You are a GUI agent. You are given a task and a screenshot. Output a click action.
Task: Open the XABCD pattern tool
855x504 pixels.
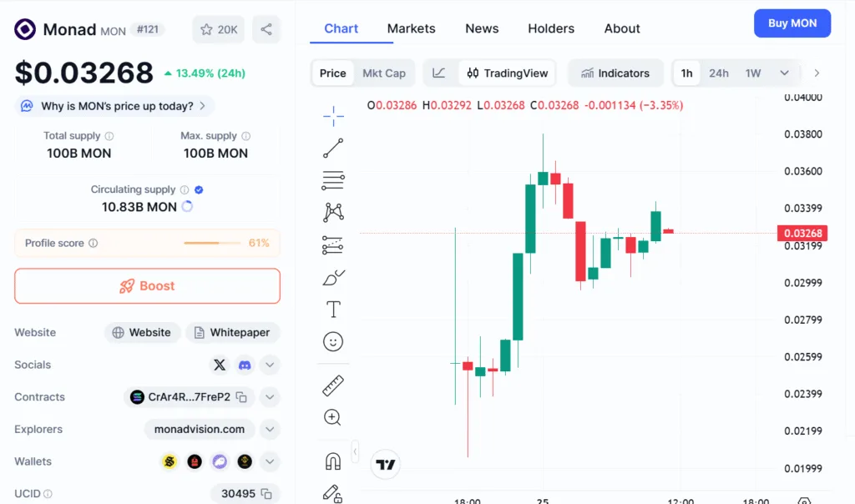[x=333, y=212]
